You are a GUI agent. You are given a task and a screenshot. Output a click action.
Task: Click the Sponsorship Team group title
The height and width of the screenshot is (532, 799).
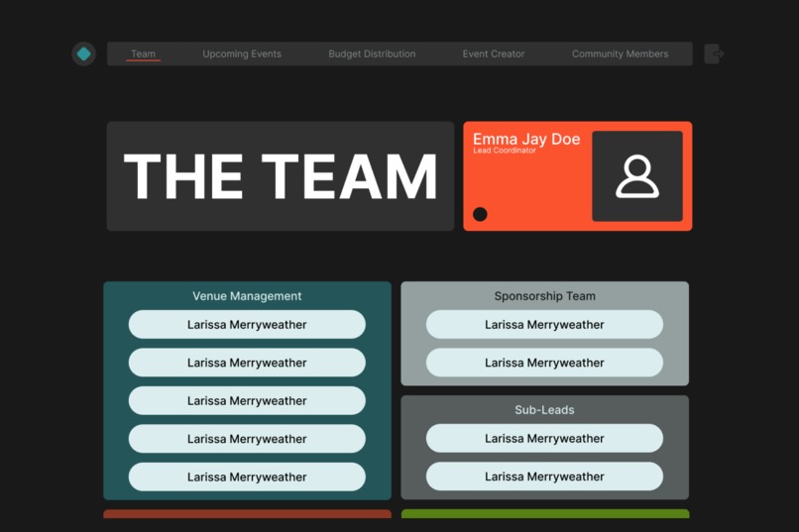pos(544,296)
